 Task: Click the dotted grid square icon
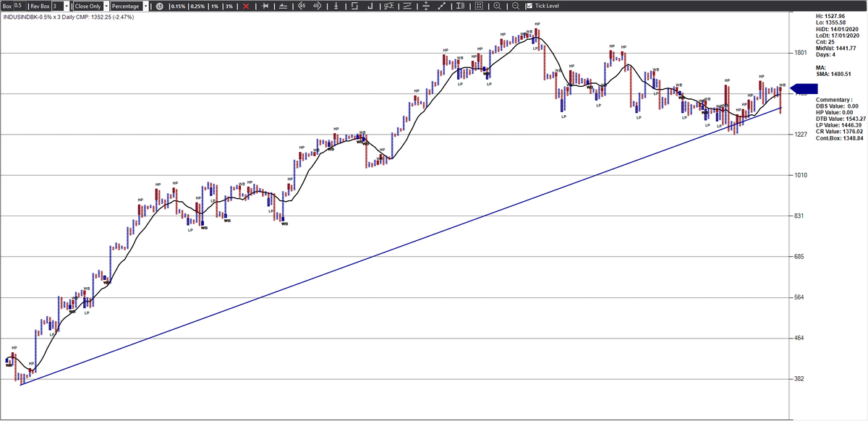(479, 6)
